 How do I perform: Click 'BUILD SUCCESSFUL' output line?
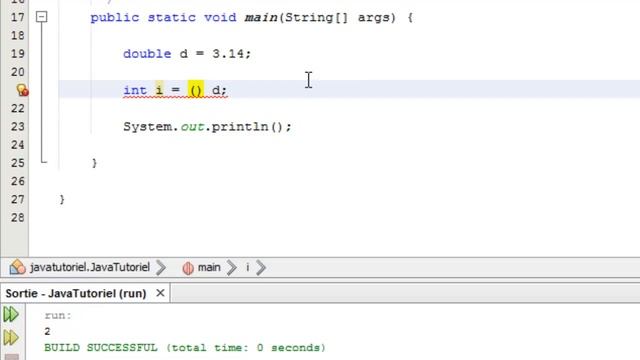185,348
